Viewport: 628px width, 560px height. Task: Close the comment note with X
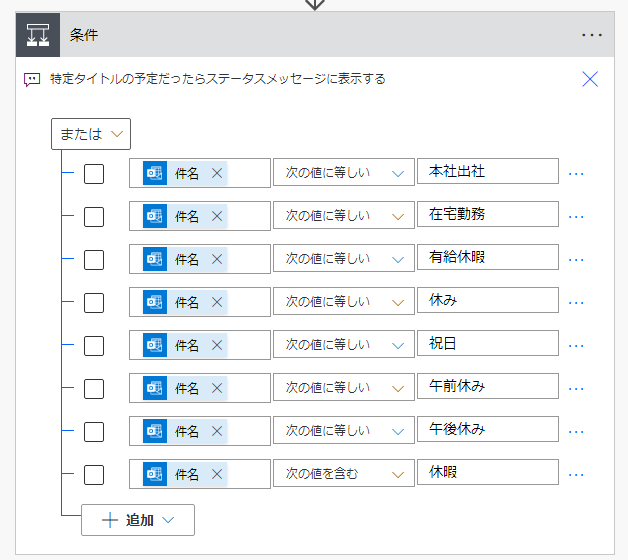point(590,79)
